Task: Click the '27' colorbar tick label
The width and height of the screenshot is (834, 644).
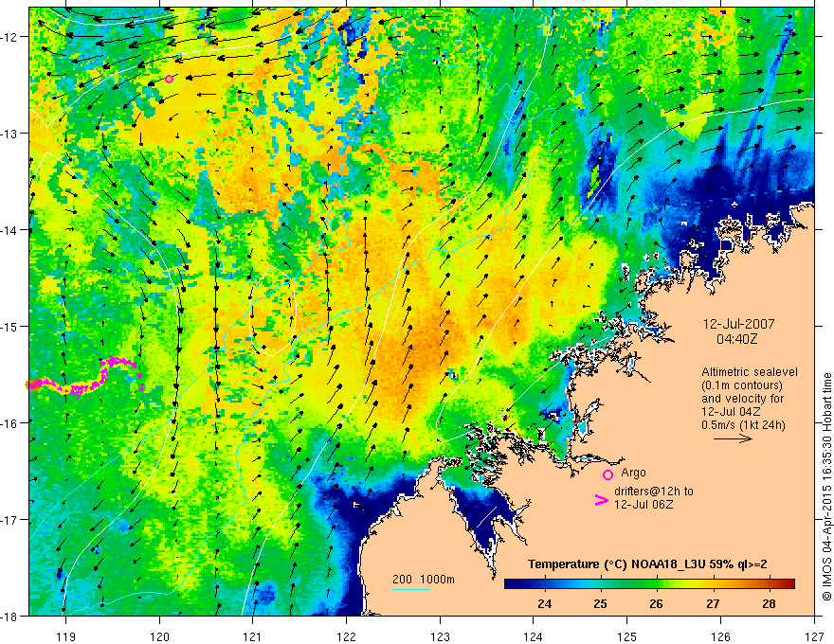Action: tap(713, 603)
